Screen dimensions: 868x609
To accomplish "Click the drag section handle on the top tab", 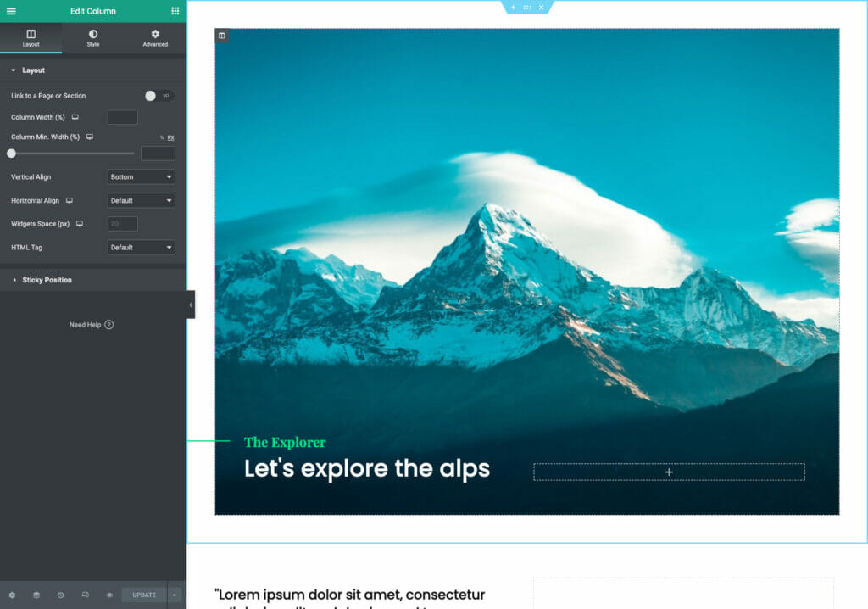I will point(527,7).
